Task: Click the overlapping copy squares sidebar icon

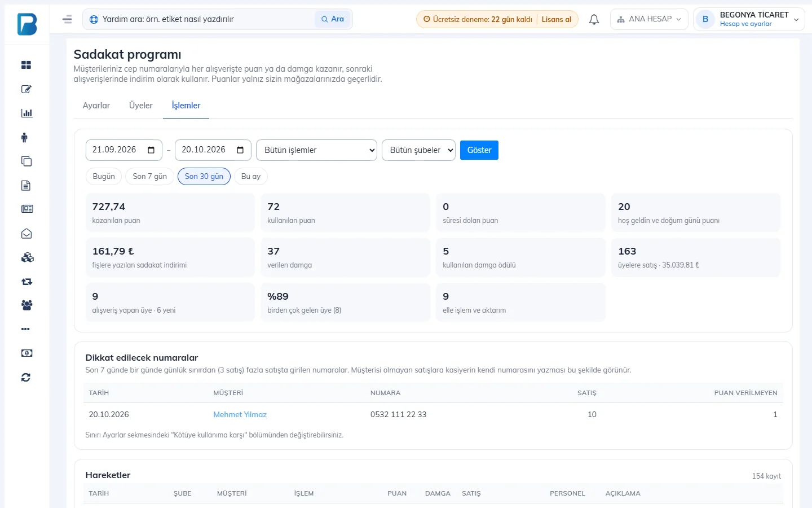Action: tap(27, 161)
